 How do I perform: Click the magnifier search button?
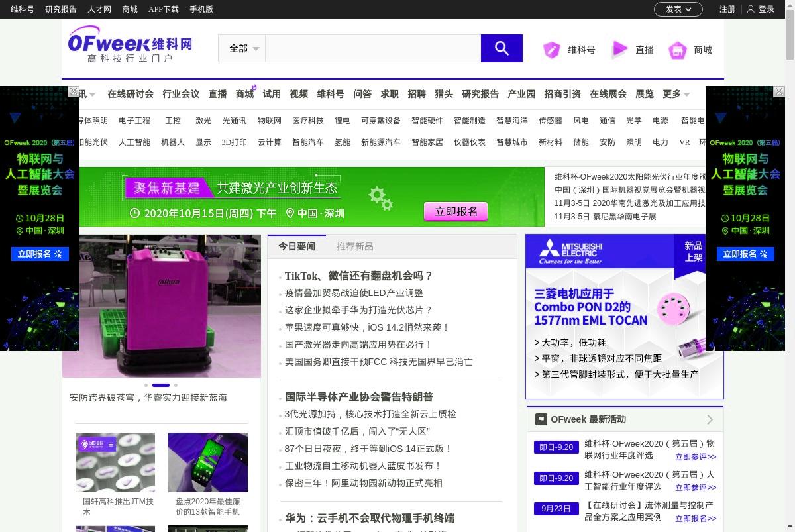click(x=502, y=48)
